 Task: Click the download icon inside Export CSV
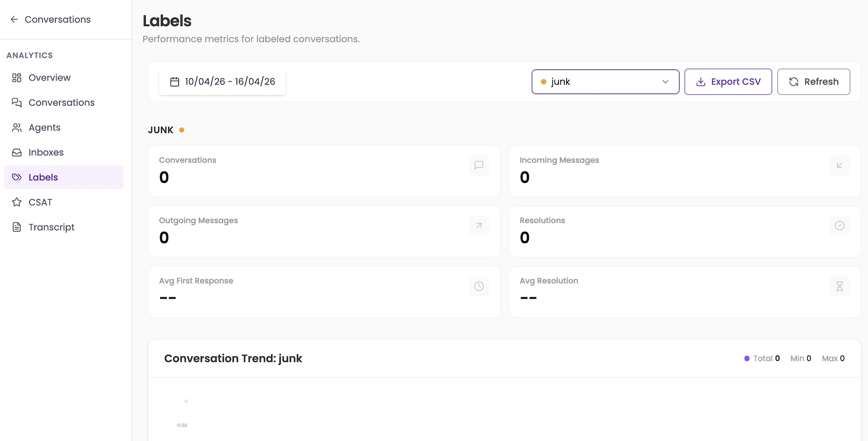click(701, 81)
